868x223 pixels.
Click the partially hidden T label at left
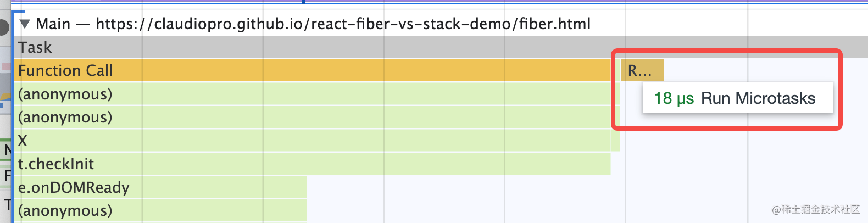pos(7,205)
